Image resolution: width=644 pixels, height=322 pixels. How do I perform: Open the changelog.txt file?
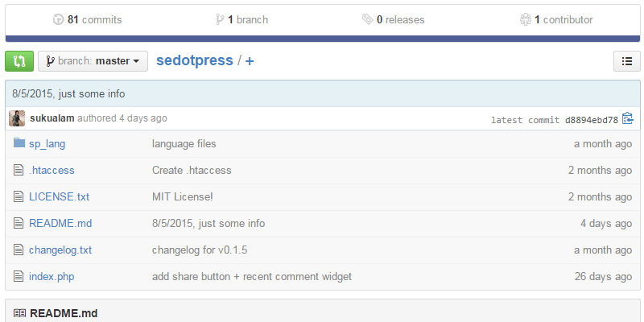tap(60, 250)
